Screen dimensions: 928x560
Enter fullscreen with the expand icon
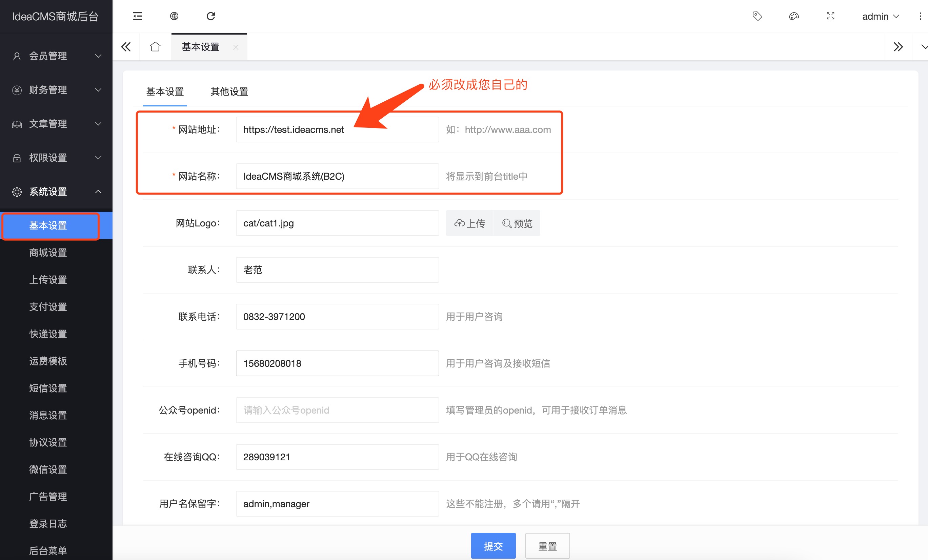click(x=830, y=16)
